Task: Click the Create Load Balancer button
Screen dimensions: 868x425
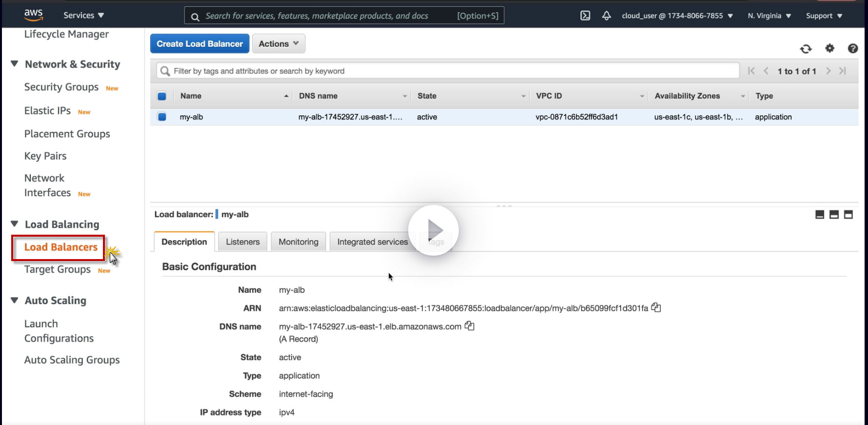Action: (200, 43)
